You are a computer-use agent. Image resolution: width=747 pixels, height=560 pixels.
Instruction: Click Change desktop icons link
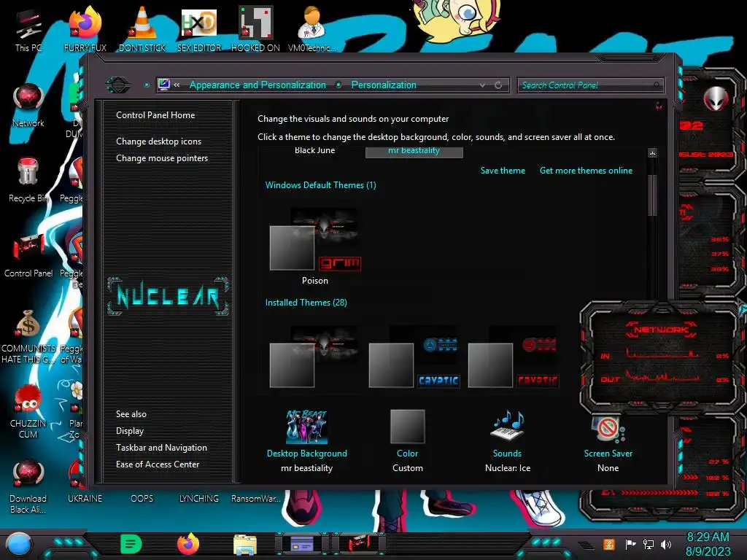(158, 141)
